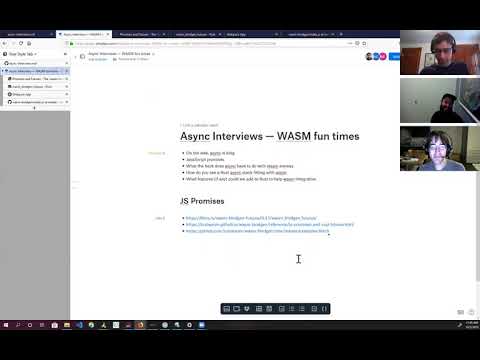Open the Tree Style Tab dropdown header
Image resolution: width=480 pixels, height=360 pixels.
click(x=22, y=54)
